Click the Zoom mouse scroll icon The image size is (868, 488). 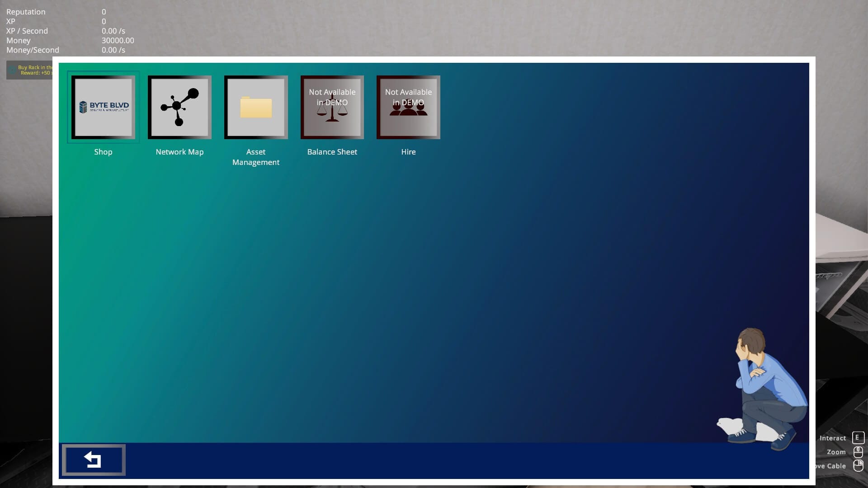point(858,452)
